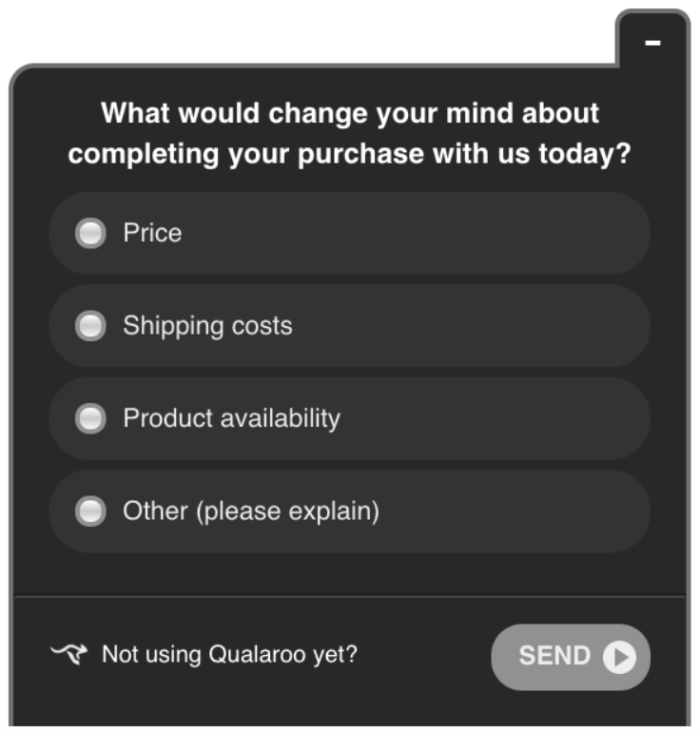Click the survey question heading text
The height and width of the screenshot is (731, 700).
[x=350, y=133]
